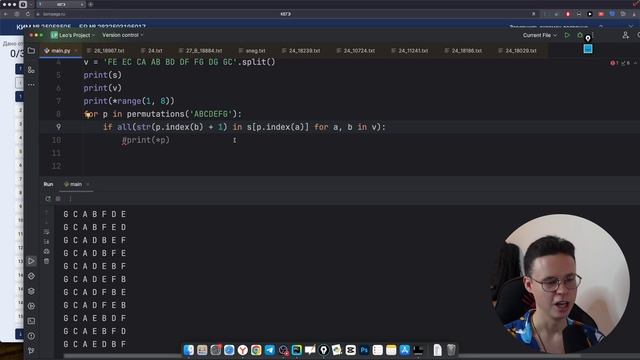This screenshot has height=360, width=640.
Task: Close the main.py editor tab
Action: coord(76,51)
